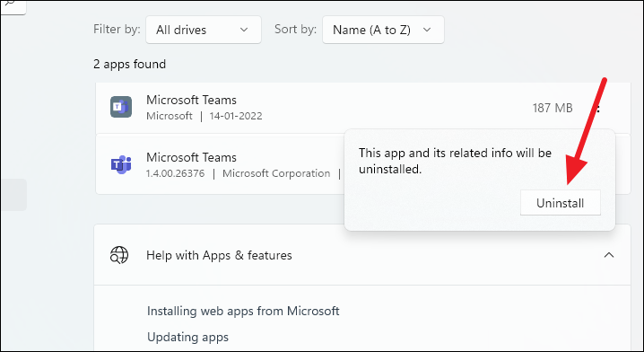Screen dimensions: 644x352
Task: Click the globe help icon
Action: coord(119,255)
